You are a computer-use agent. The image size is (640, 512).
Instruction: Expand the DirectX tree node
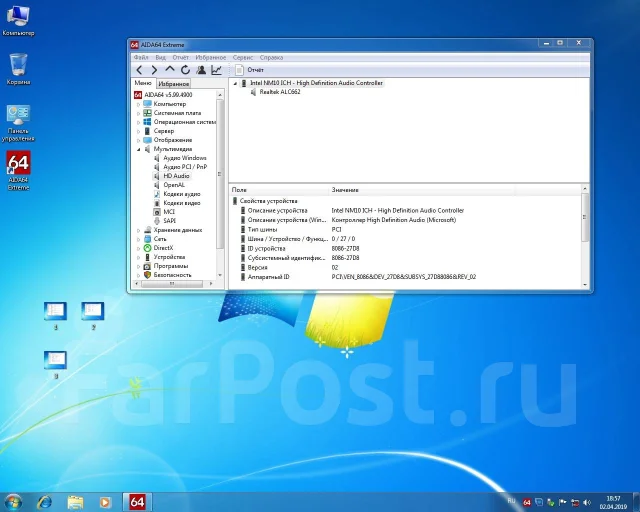click(138, 248)
